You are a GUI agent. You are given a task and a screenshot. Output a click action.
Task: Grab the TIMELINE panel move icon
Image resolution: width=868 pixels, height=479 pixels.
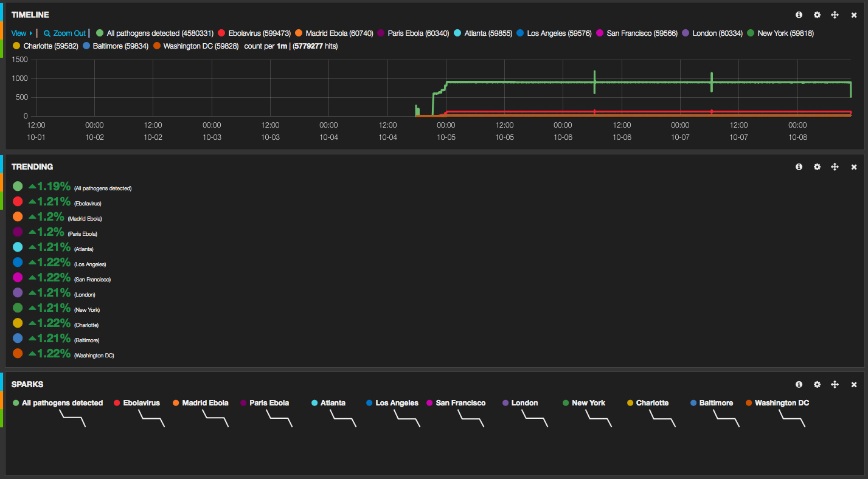(835, 15)
